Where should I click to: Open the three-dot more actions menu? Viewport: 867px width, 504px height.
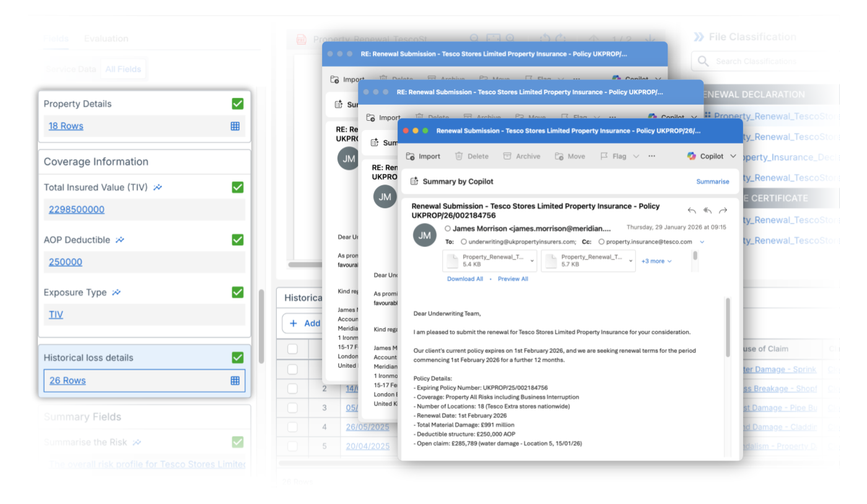651,157
